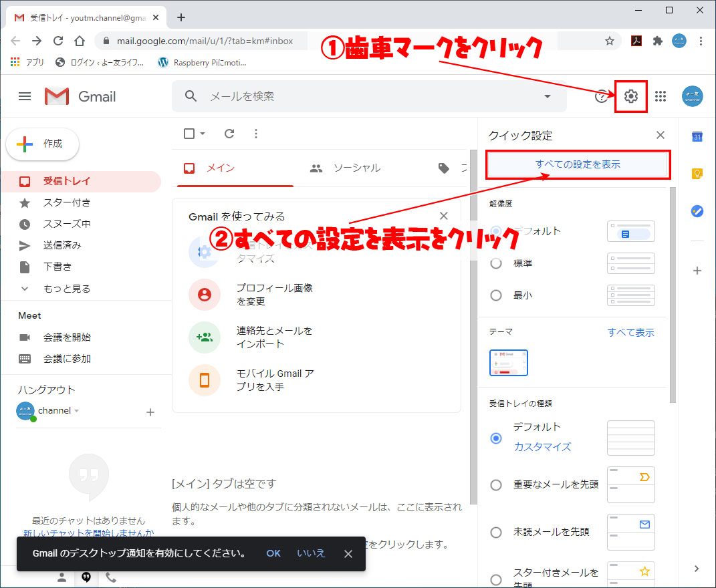Click the すべての設定を表示 button
The width and height of the screenshot is (716, 588).
577,164
